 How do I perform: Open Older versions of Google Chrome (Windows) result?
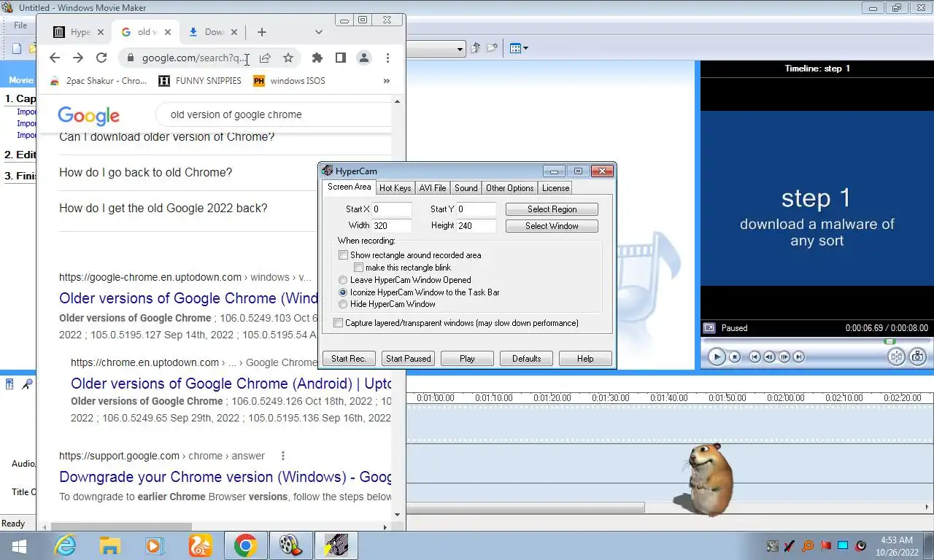coord(188,298)
